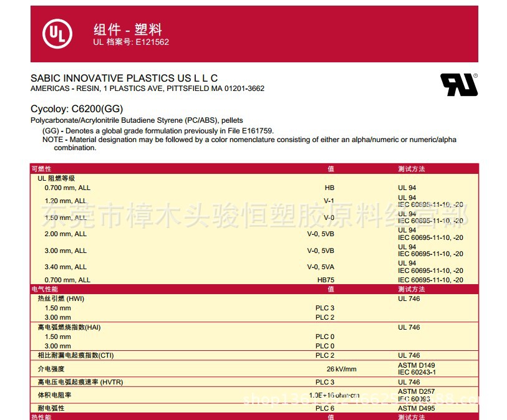Screen dimensions: 507x420
Task: Click 'UL 746' in the CTI row
Action: [408, 355]
